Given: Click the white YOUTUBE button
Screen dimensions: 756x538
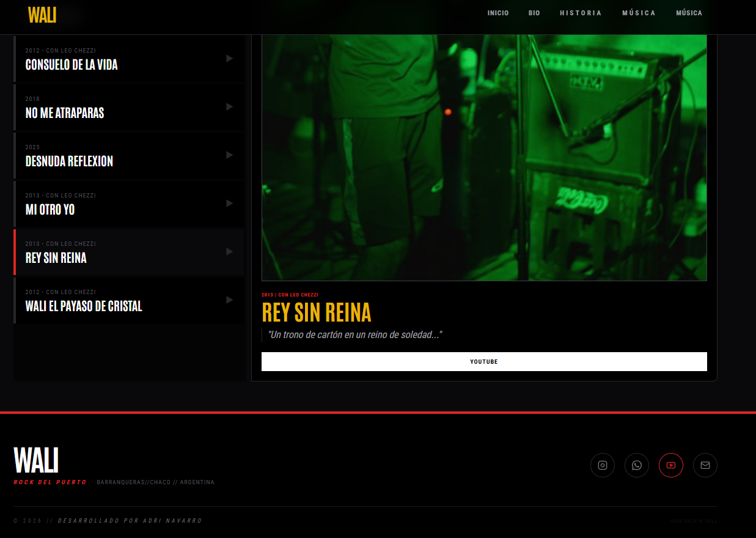Looking at the screenshot, I should click(483, 362).
